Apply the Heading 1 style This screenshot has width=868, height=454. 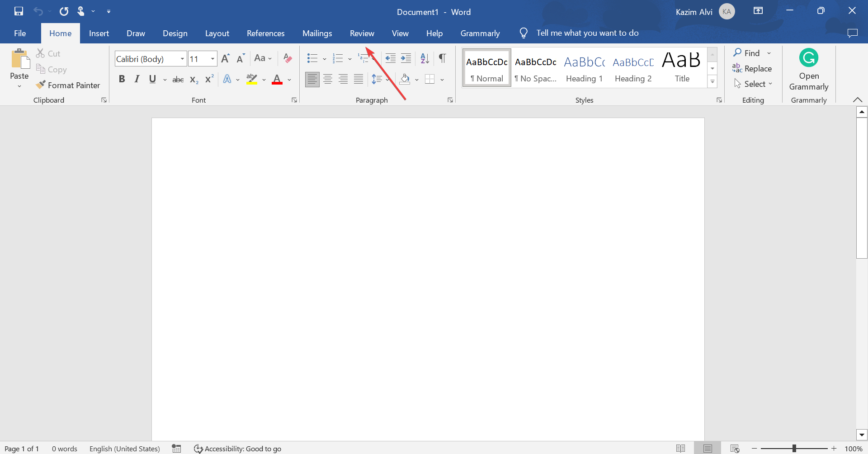coord(584,67)
